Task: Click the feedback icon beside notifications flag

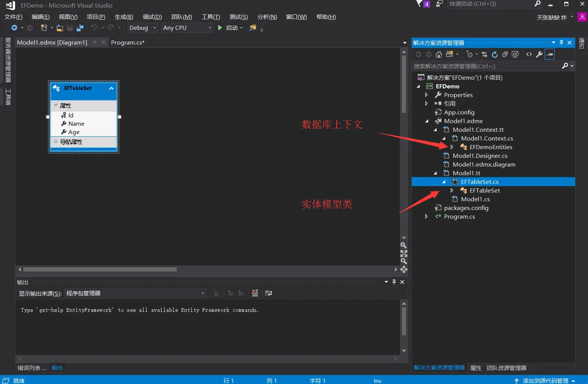Action: click(439, 4)
